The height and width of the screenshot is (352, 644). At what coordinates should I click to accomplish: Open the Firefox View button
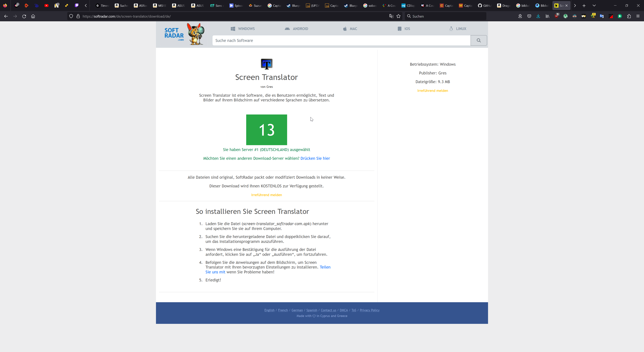5,6
